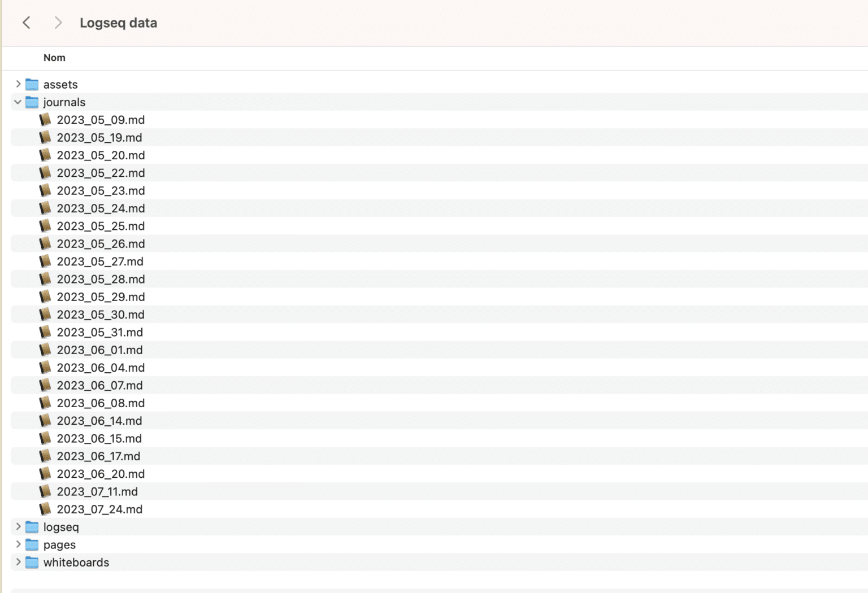
Task: Click the journals folder icon
Action: tap(32, 102)
